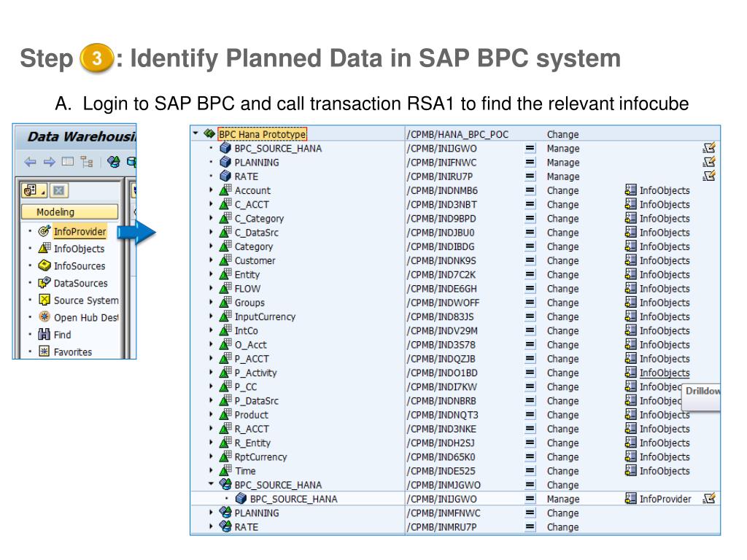Image resolution: width=747 pixels, height=560 pixels.
Task: Select the P_ACCT tree item
Action: [252, 359]
